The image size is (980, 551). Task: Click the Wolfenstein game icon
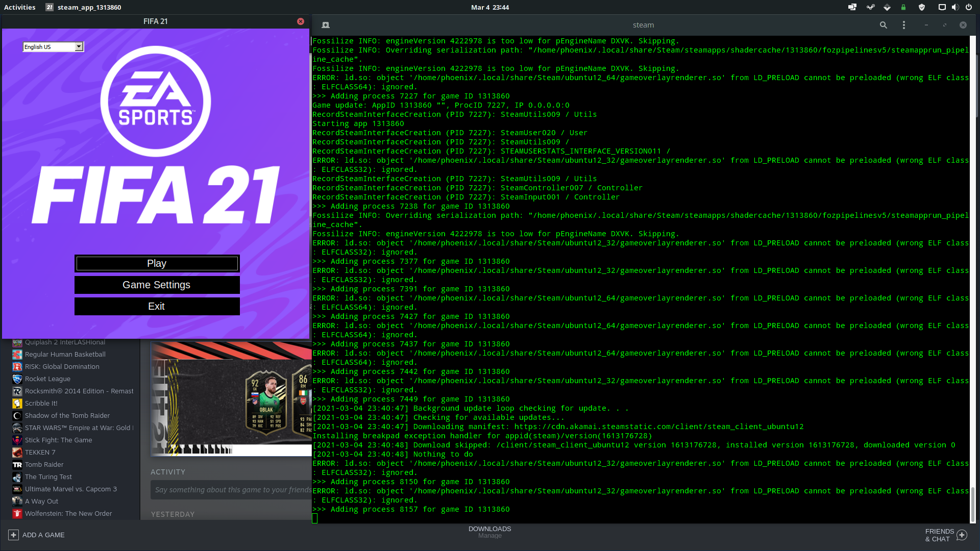click(x=17, y=514)
